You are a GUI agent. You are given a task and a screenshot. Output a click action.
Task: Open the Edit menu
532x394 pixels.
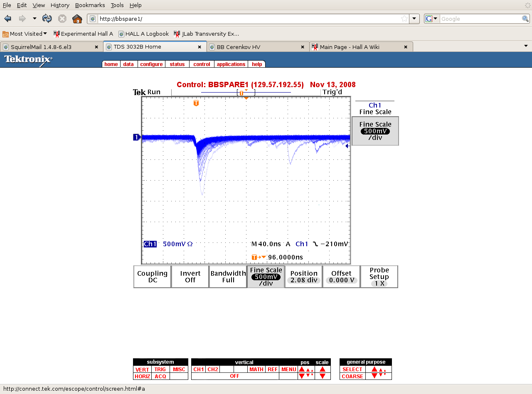[22, 5]
